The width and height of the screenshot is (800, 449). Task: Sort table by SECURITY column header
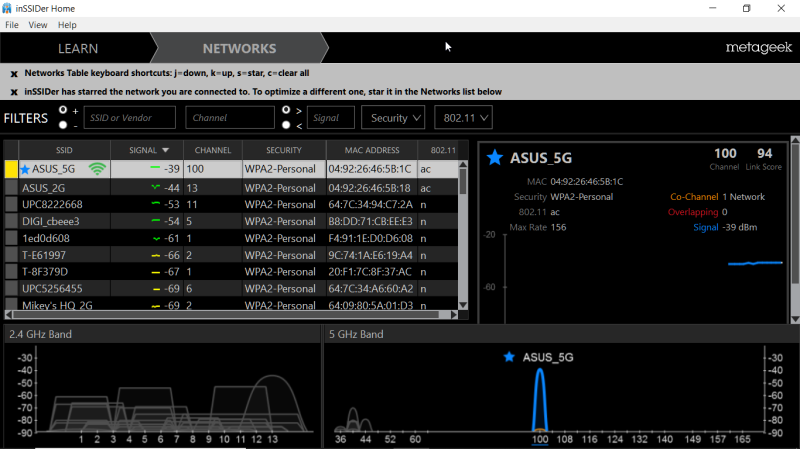(x=284, y=151)
